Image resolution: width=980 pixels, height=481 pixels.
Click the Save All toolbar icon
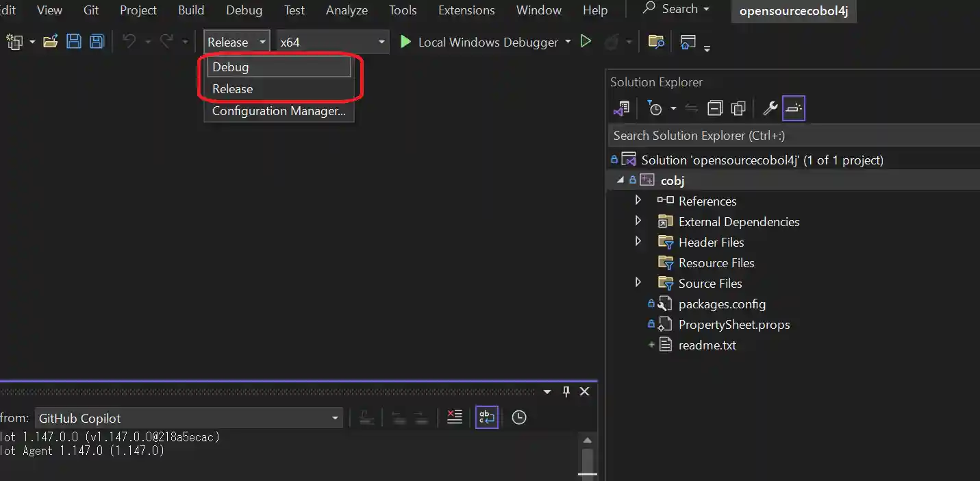pos(97,42)
